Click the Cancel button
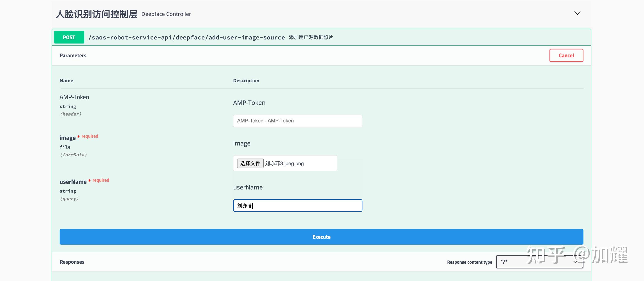The image size is (644, 281). tap(566, 55)
